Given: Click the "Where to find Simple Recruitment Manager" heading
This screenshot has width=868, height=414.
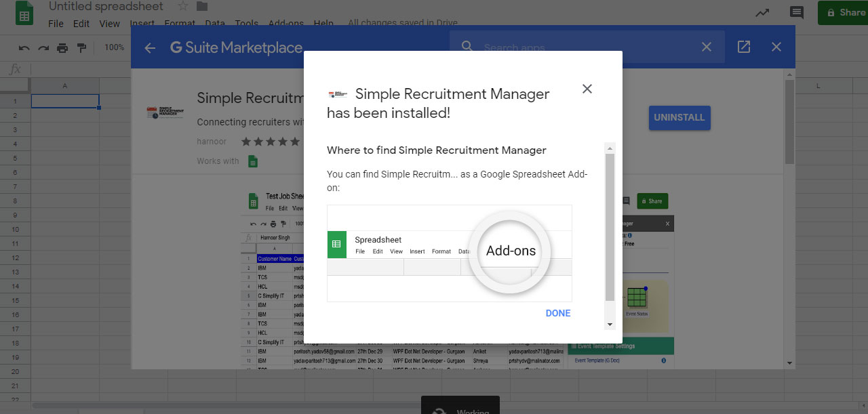Looking at the screenshot, I should (437, 150).
